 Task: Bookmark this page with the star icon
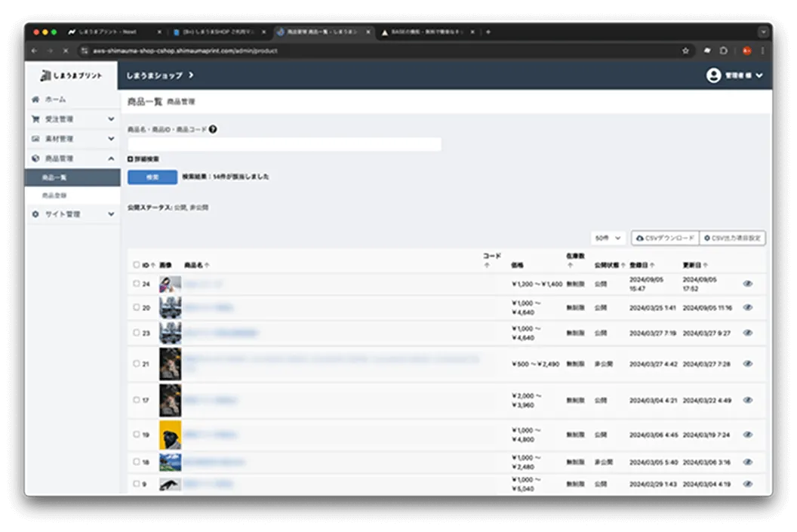tap(685, 51)
